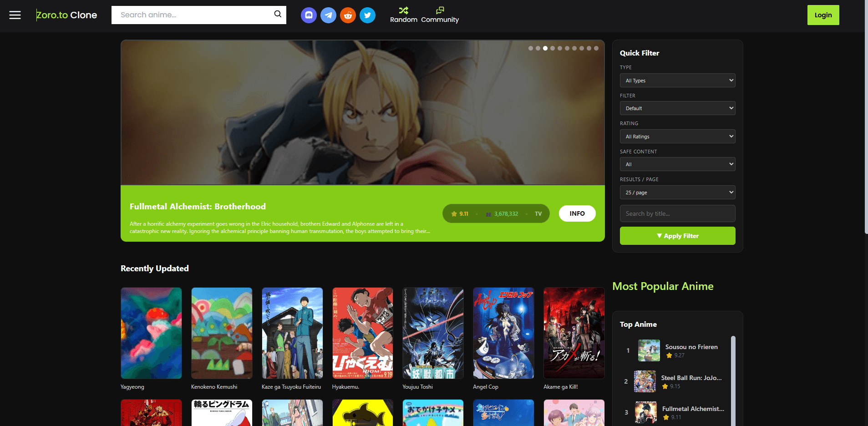Open the Angel Cop title link

point(486,387)
